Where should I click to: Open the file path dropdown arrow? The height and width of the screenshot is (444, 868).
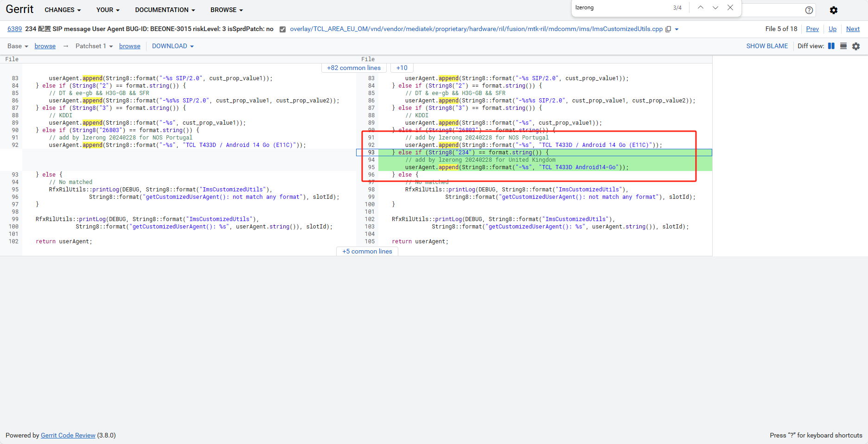[x=677, y=29]
